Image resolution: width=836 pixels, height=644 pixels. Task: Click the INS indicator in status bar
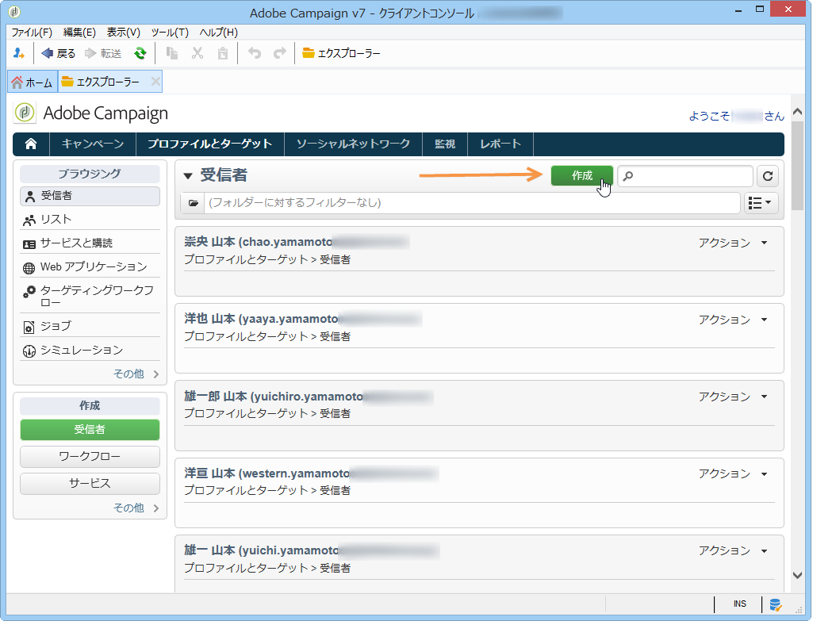pos(739,604)
